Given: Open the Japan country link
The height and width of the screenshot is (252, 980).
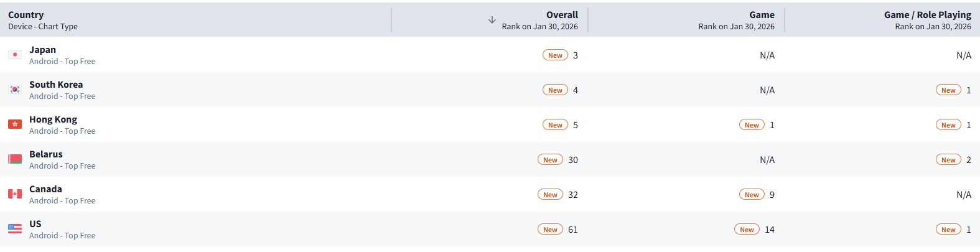Looking at the screenshot, I should pyautogui.click(x=42, y=50).
